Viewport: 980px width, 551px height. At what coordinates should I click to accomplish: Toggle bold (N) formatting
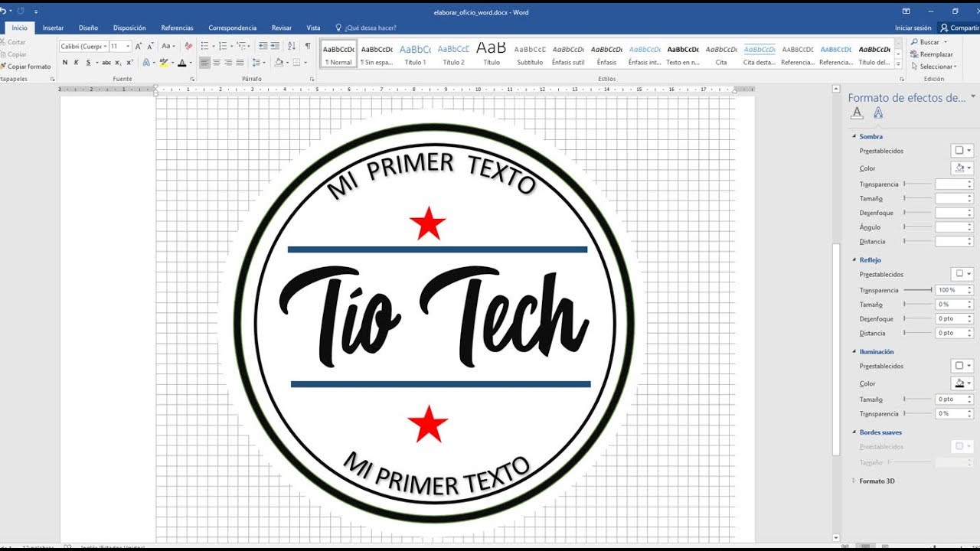65,63
